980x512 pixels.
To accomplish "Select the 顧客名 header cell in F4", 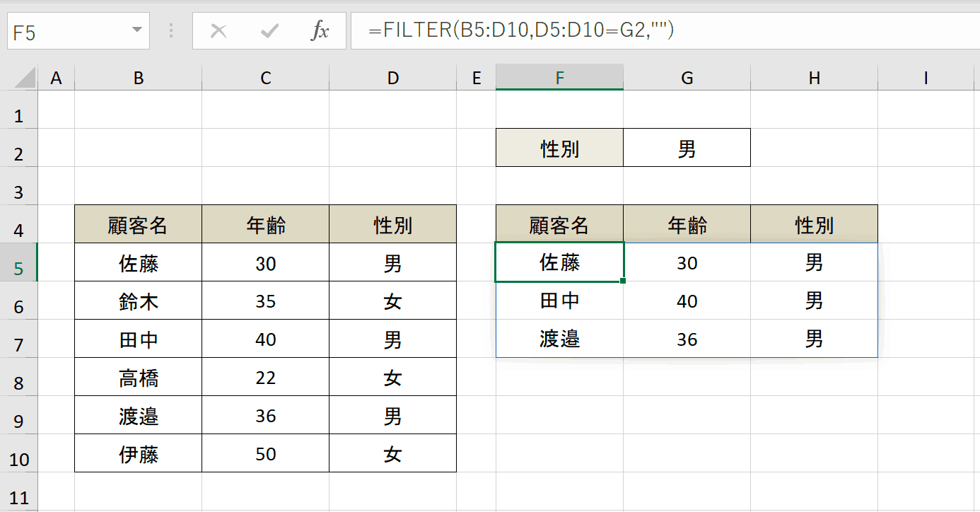I will [560, 224].
